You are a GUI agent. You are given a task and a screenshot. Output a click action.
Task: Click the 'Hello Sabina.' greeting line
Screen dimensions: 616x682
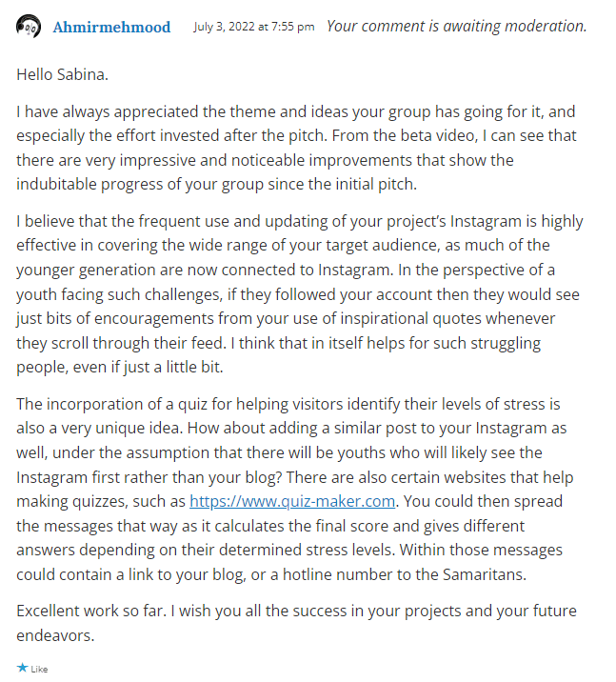coord(62,74)
